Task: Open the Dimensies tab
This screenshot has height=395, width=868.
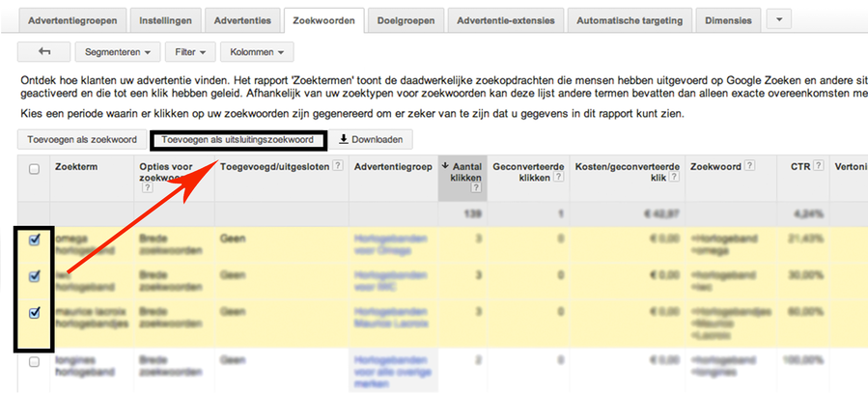Action: pos(729,20)
